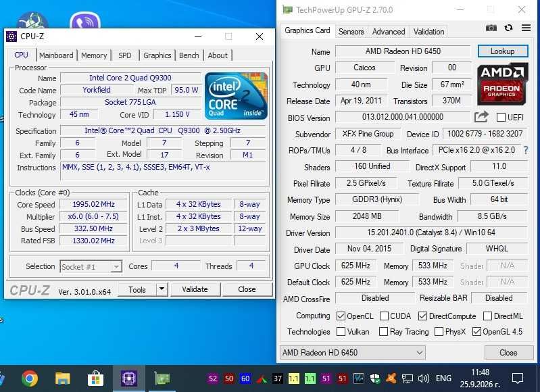The image size is (540, 392).
Task: Open the notification center icon
Action: coord(517,378)
